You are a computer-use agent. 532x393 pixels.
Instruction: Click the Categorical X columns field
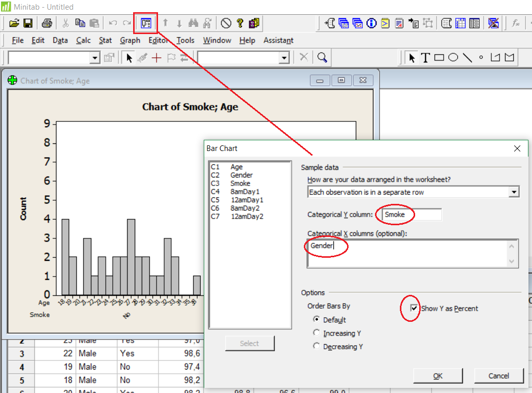[x=413, y=254]
